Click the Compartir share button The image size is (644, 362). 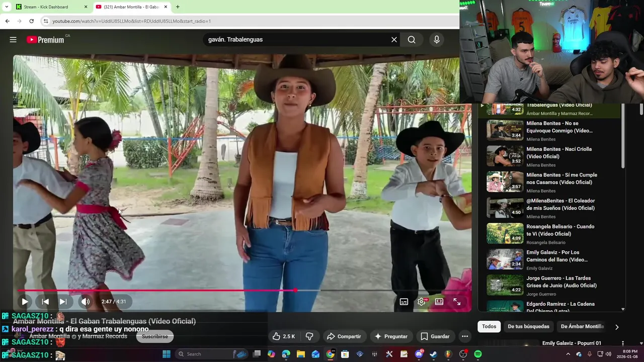coord(344,336)
